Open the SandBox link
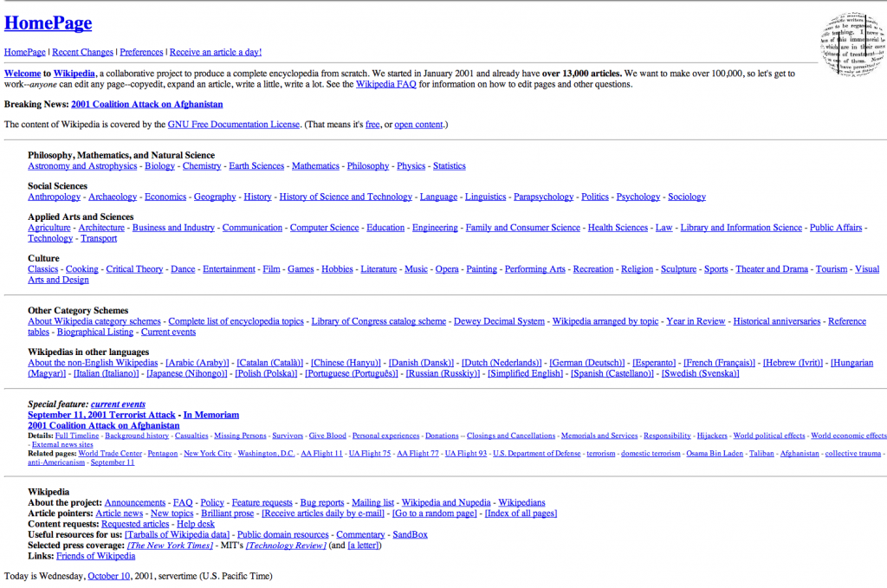This screenshot has height=588, width=887. [x=410, y=534]
